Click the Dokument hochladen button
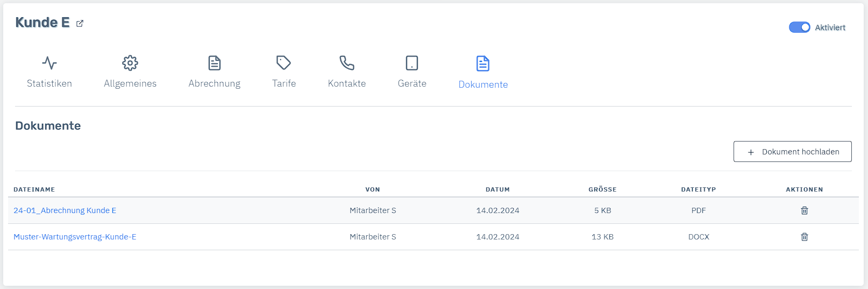 792,152
